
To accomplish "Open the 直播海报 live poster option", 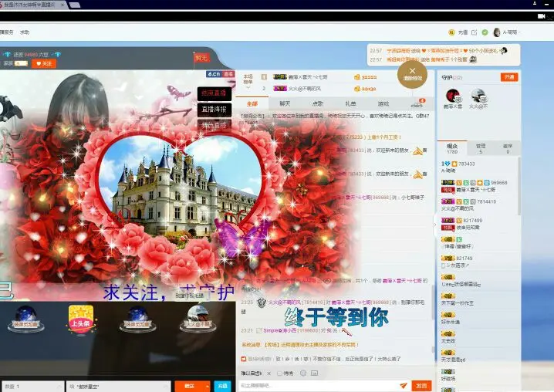I will [214, 110].
